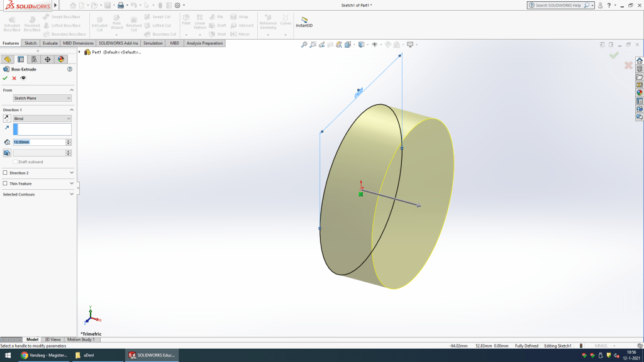Open the DisplayManager color wheel tab
This screenshot has height=362, width=644.
pyautogui.click(x=61, y=59)
